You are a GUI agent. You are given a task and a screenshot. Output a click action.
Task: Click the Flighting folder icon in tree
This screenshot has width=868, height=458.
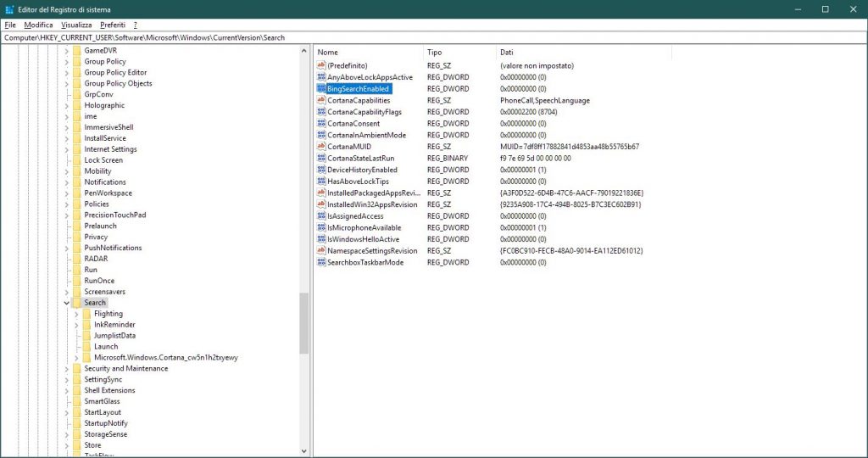click(86, 314)
